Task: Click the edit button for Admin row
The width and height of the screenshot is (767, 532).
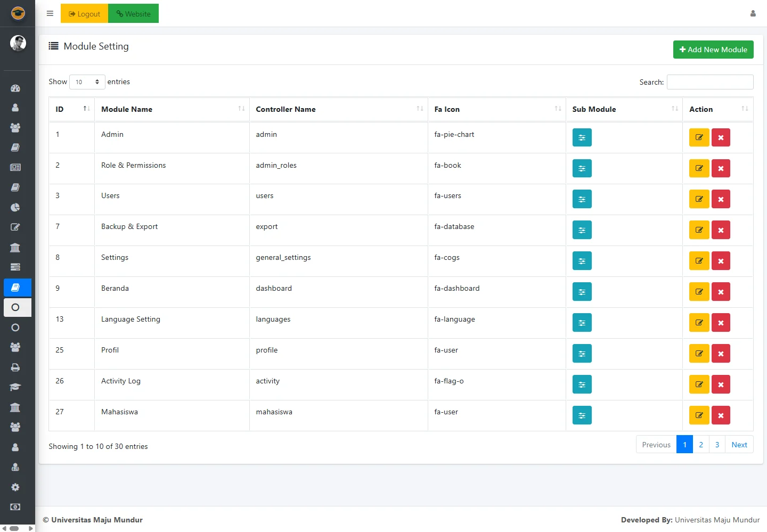Action: coord(699,137)
